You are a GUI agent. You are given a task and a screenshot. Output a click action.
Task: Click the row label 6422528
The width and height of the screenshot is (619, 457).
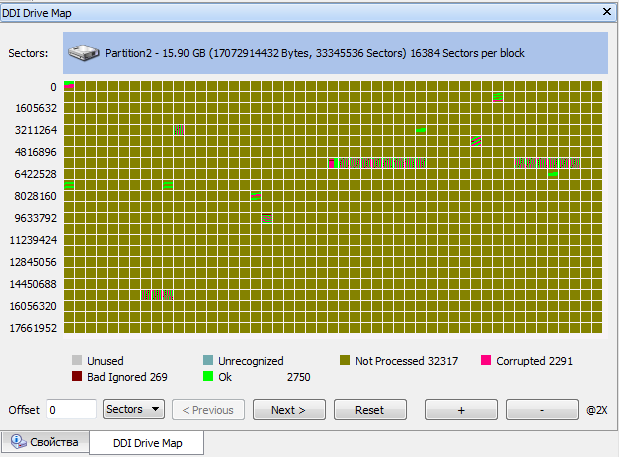(36, 174)
